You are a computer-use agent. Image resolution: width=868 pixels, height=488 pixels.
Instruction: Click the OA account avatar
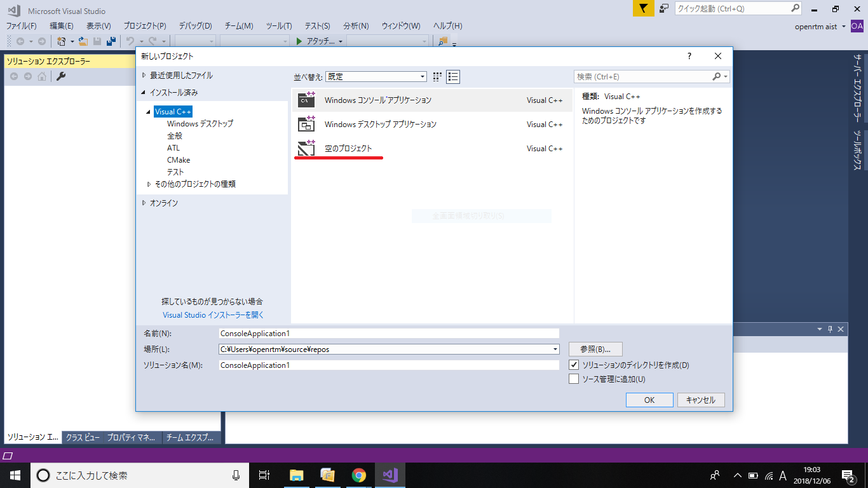pyautogui.click(x=857, y=26)
